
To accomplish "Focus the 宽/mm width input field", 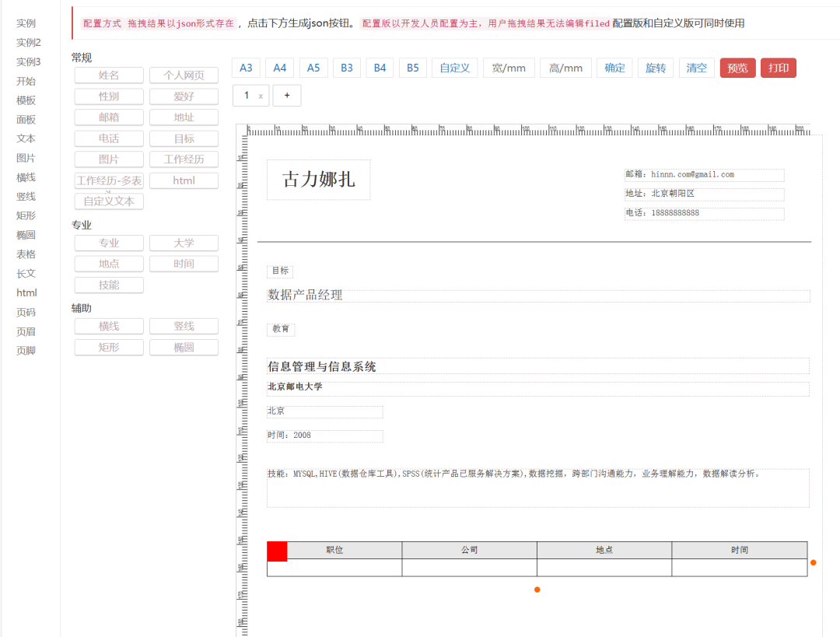I will coord(509,68).
